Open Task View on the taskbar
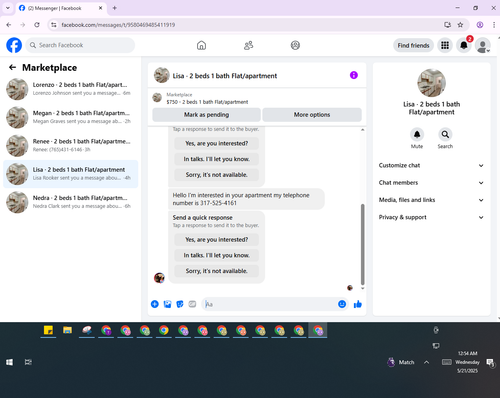 [x=28, y=362]
